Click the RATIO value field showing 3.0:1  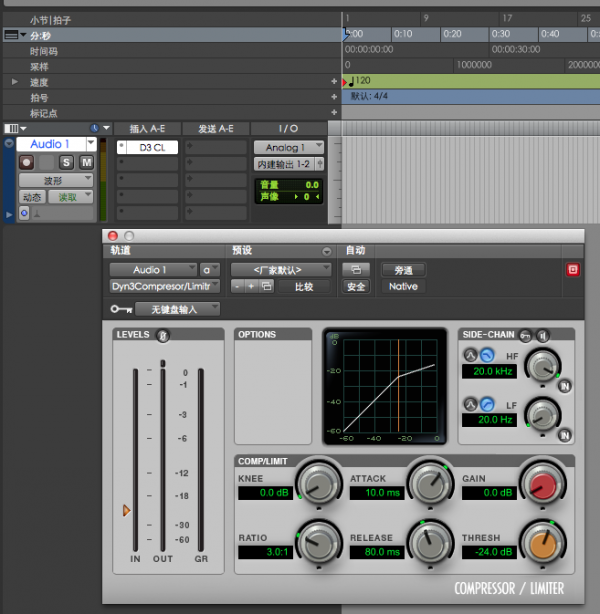pos(265,553)
